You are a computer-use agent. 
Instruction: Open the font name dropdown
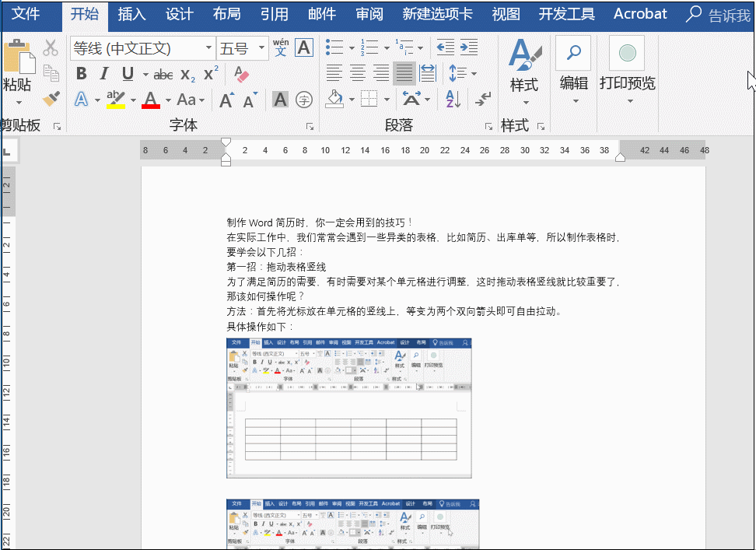(208, 47)
